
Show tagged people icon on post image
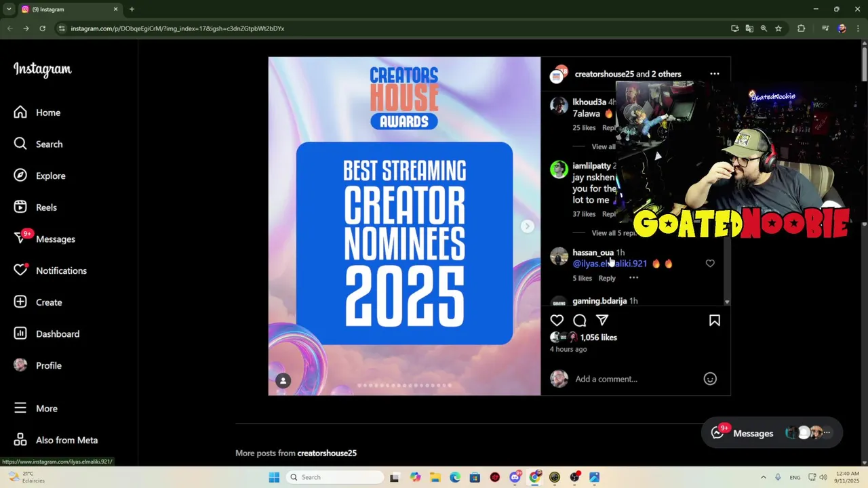283,381
